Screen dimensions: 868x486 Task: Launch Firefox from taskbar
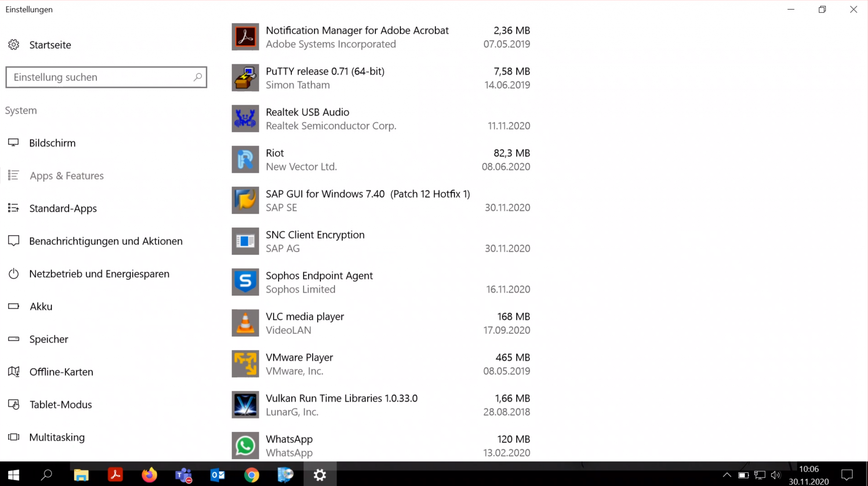(149, 475)
